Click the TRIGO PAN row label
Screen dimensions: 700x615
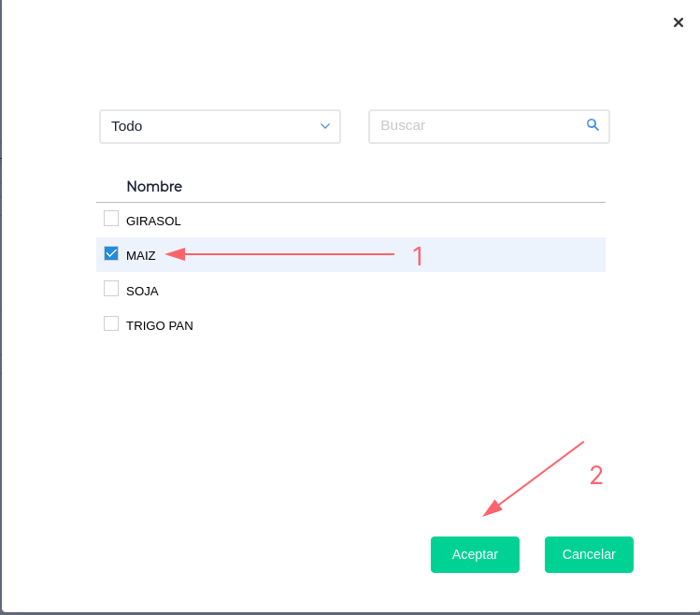(x=160, y=325)
